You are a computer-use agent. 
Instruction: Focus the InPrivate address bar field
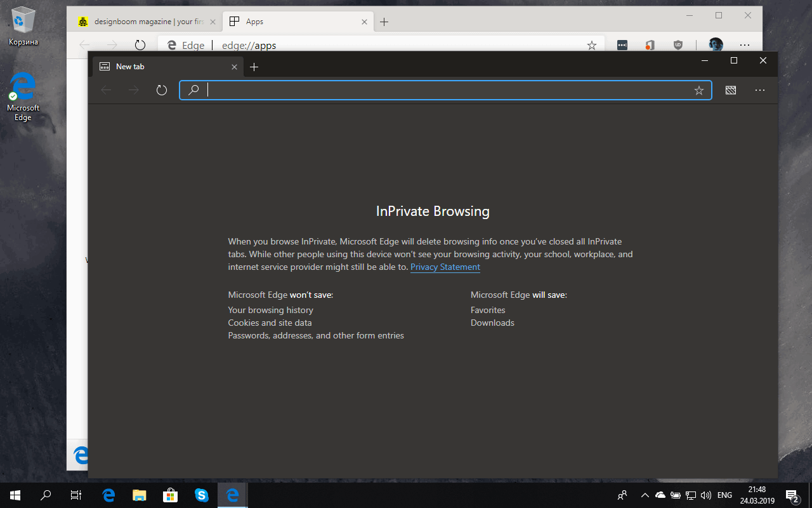(x=445, y=90)
